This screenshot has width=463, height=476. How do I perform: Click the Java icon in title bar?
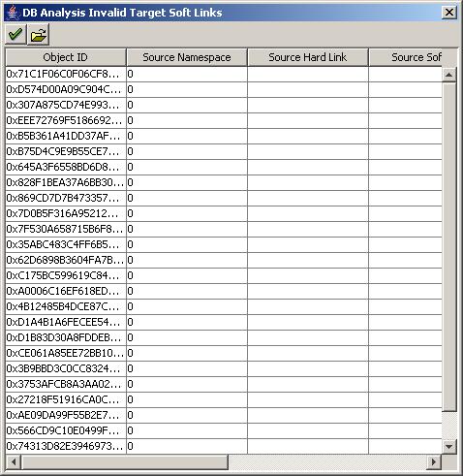(13, 13)
